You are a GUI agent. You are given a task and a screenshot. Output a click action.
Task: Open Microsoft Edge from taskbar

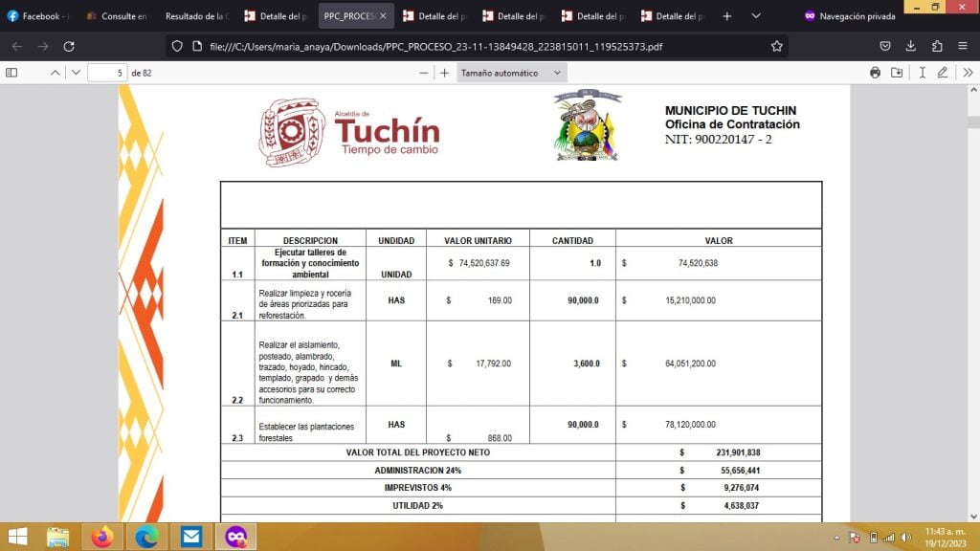point(146,537)
